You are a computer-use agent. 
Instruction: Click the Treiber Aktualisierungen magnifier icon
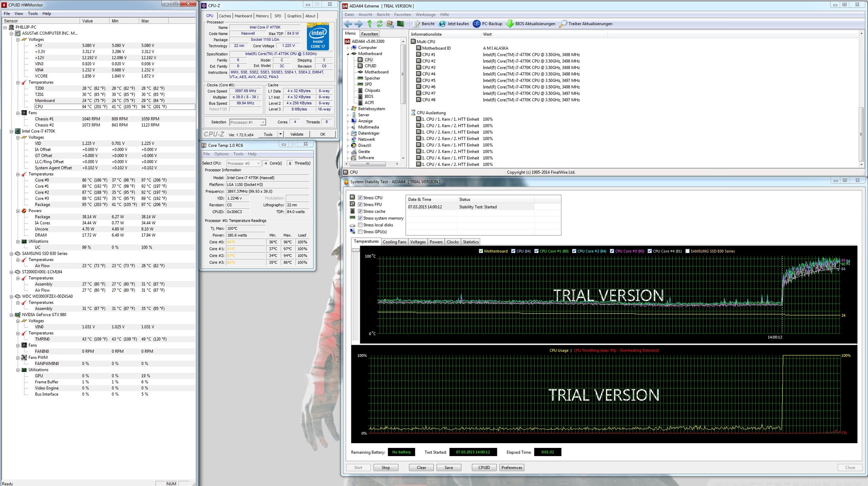(x=563, y=24)
